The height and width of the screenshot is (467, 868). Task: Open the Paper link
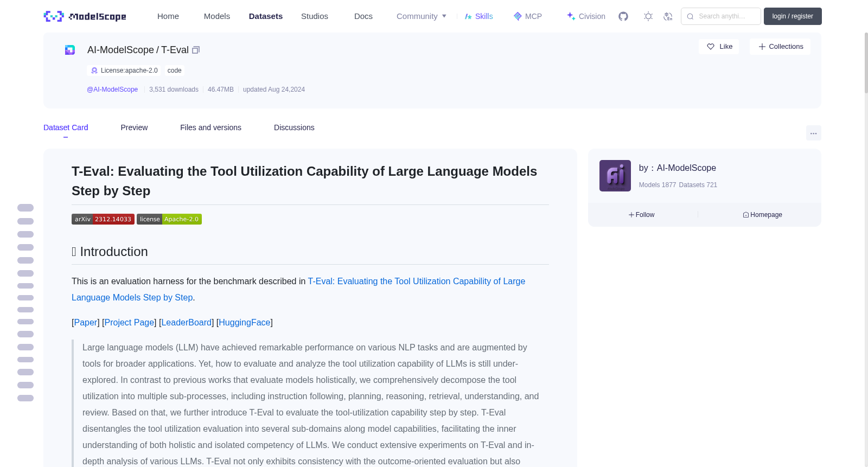(x=86, y=322)
